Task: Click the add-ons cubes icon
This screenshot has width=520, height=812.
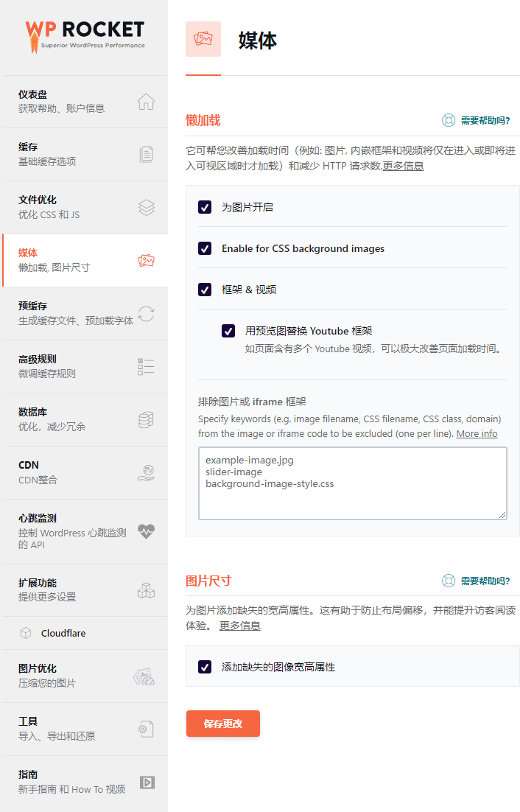Action: pyautogui.click(x=146, y=590)
